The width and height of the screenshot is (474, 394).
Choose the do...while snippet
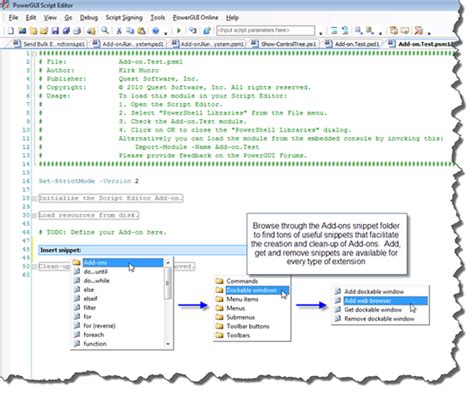tap(96, 281)
